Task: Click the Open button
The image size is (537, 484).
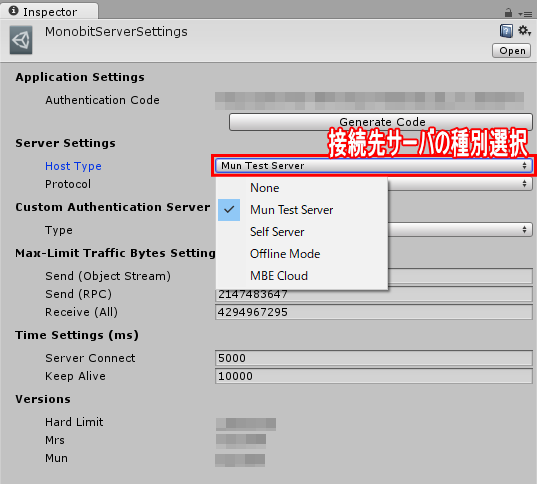Action: [x=512, y=51]
